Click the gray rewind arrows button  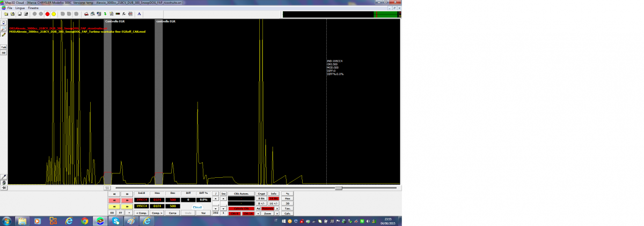click(x=114, y=194)
